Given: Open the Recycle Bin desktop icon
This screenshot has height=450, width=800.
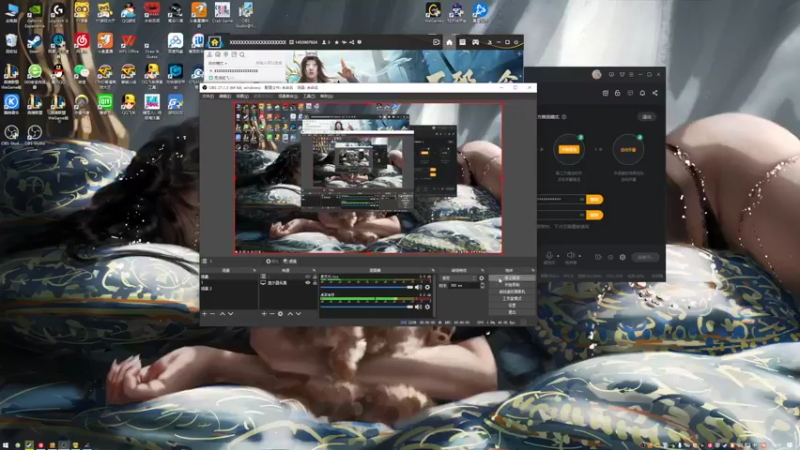Looking at the screenshot, I should tap(11, 42).
